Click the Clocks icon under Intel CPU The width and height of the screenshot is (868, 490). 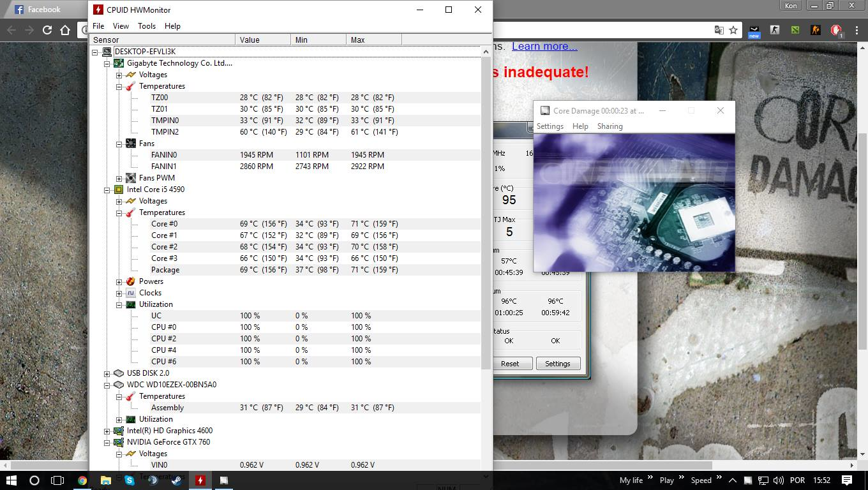[131, 293]
